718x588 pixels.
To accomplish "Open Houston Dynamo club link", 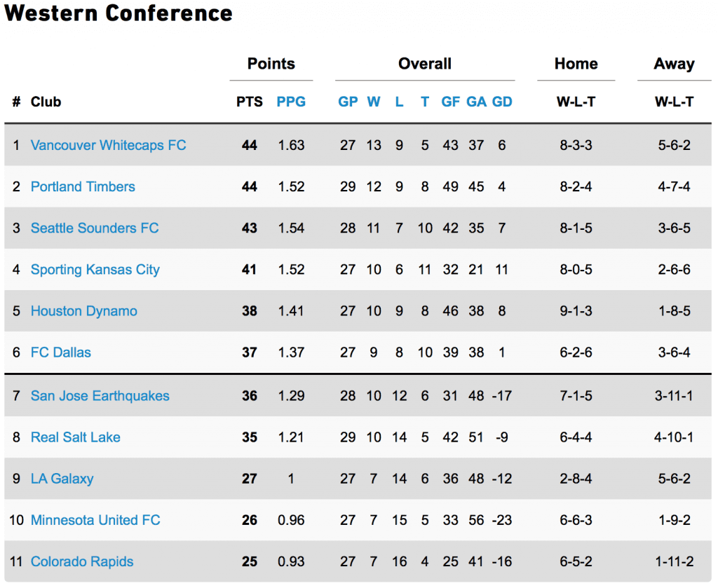I will tap(84, 311).
